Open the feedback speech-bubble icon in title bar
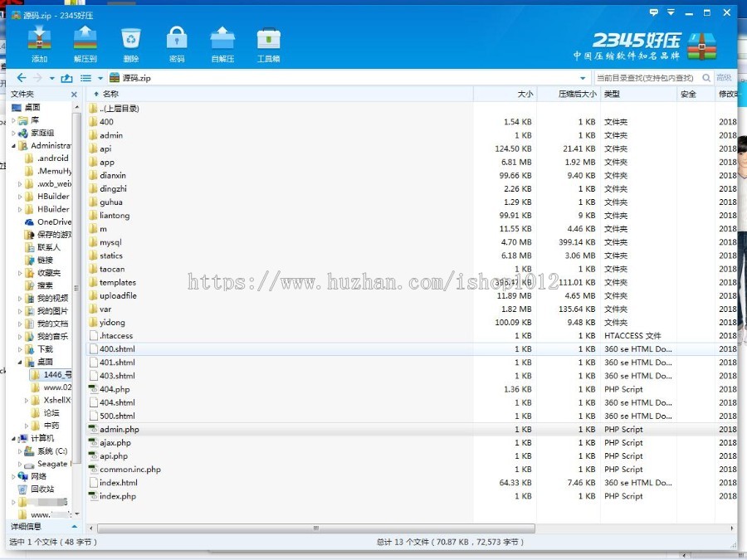747x560 pixels. tap(654, 12)
